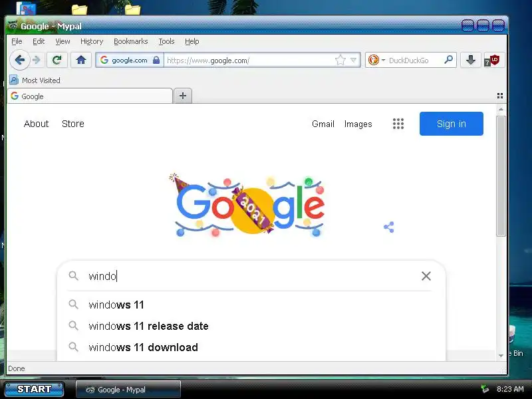Open the Edit menu
Image resolution: width=532 pixels, height=399 pixels.
(39, 41)
